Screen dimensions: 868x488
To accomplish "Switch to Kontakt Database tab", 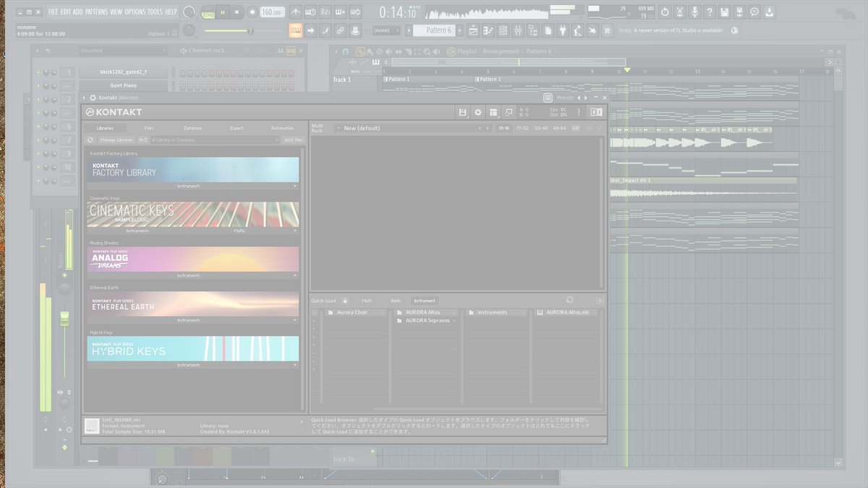I will coord(193,128).
